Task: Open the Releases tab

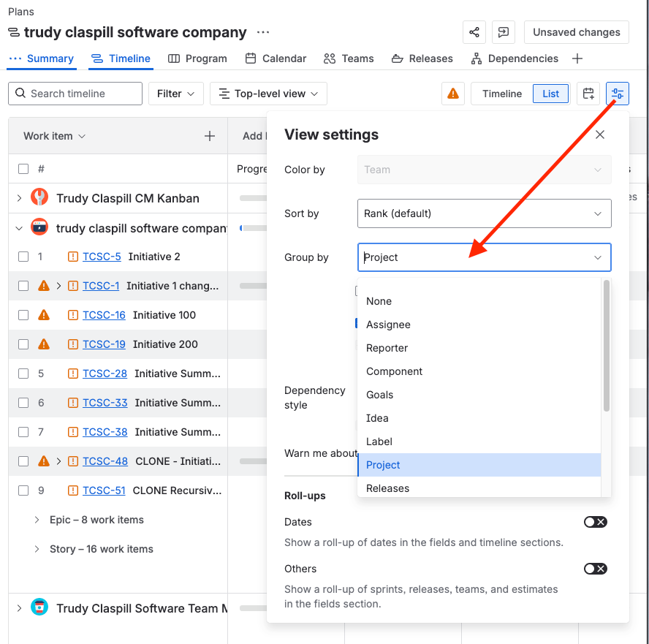Action: click(x=422, y=58)
